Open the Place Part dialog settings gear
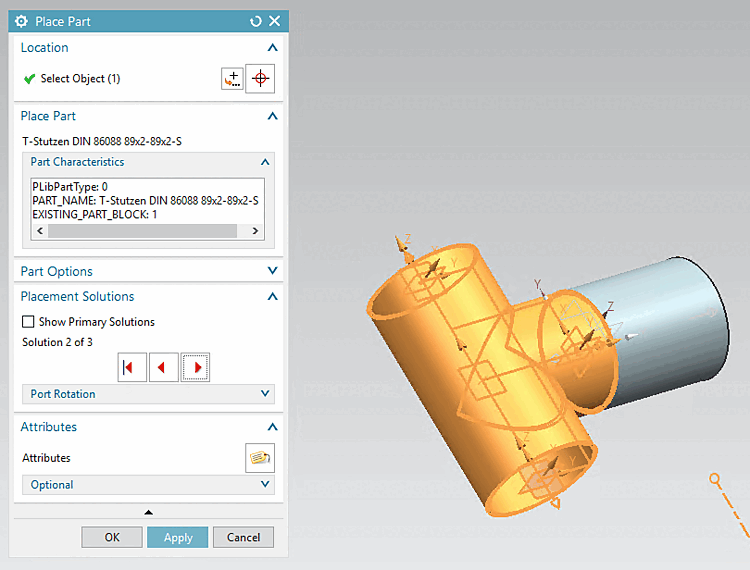Screen dimensions: 750x570 coord(21,21)
